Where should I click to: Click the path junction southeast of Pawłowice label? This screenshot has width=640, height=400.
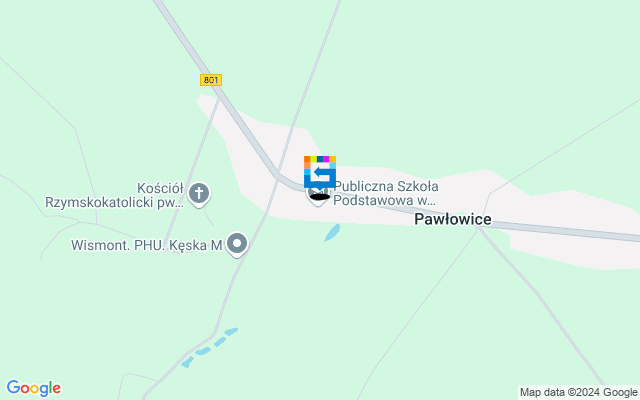pyautogui.click(x=477, y=228)
